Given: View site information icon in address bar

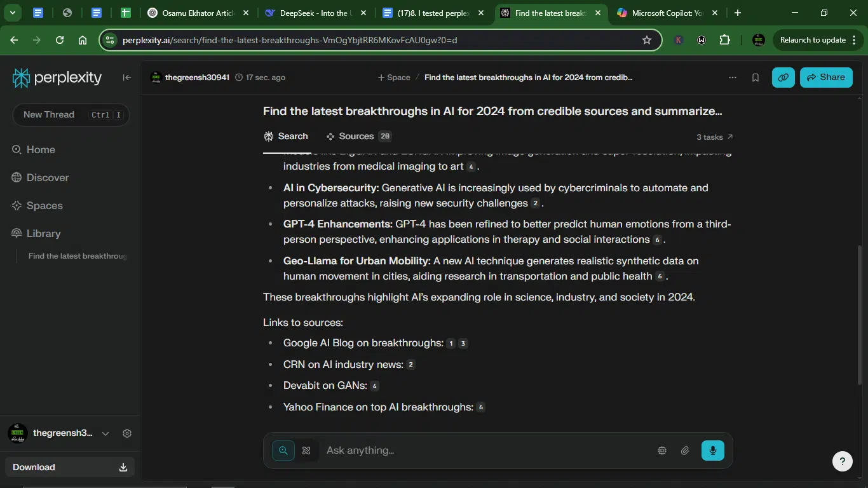Looking at the screenshot, I should coord(110,40).
